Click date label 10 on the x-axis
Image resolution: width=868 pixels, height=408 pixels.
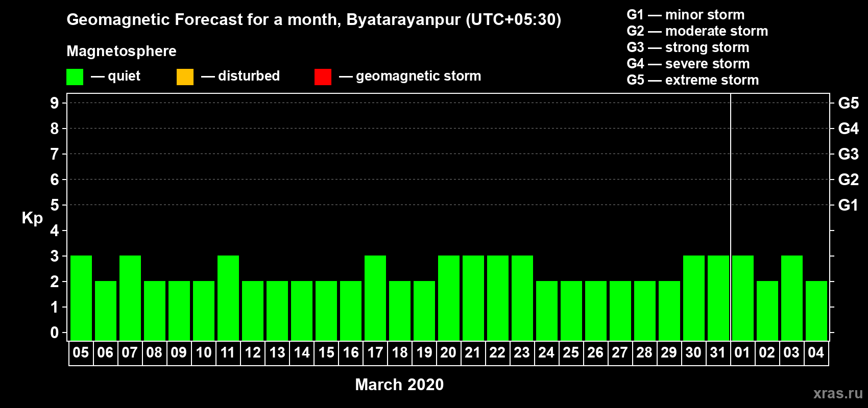tap(203, 353)
